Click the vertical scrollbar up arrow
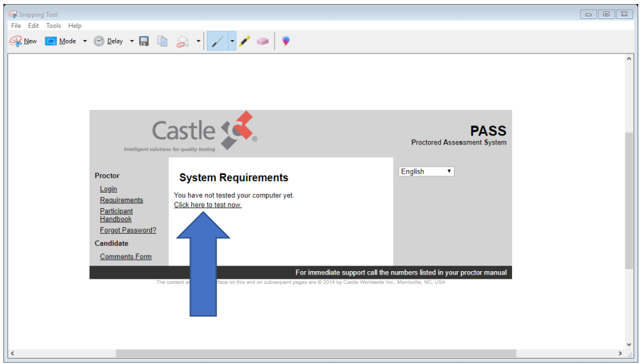 pyautogui.click(x=629, y=59)
